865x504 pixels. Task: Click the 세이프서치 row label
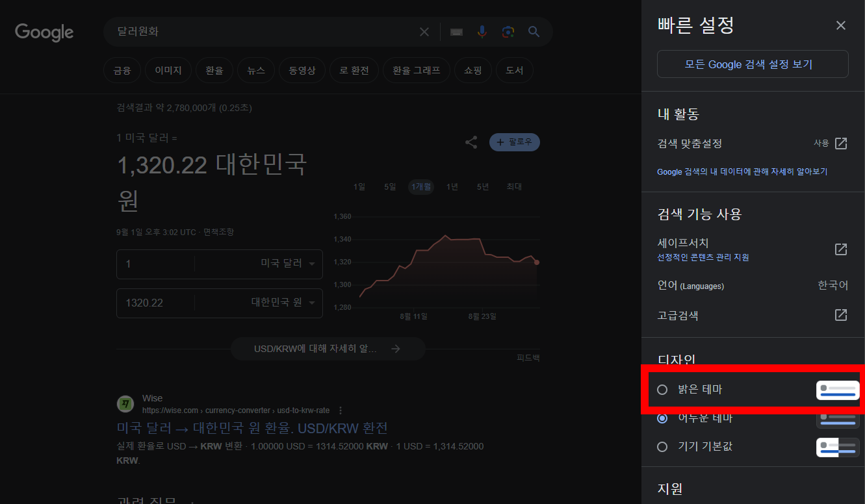point(683,244)
